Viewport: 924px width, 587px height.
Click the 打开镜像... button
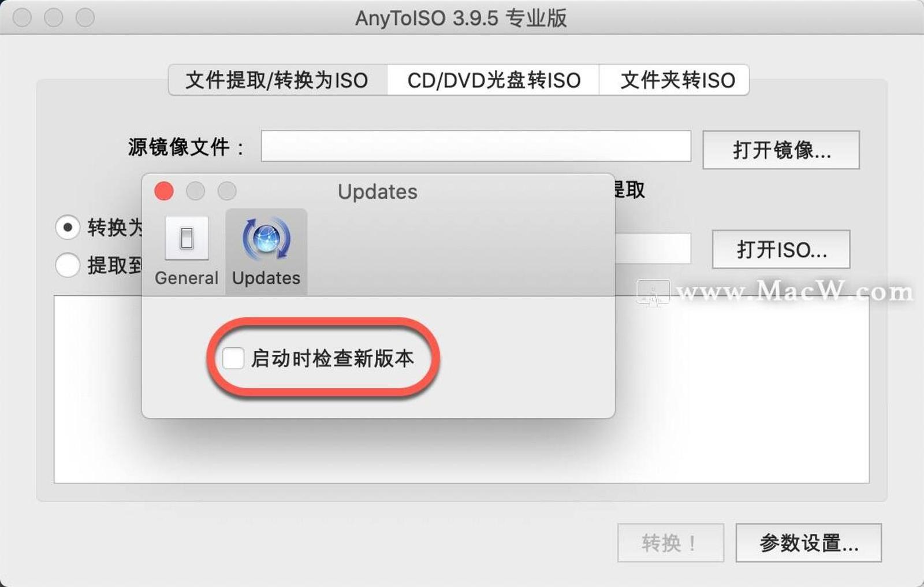click(x=781, y=150)
